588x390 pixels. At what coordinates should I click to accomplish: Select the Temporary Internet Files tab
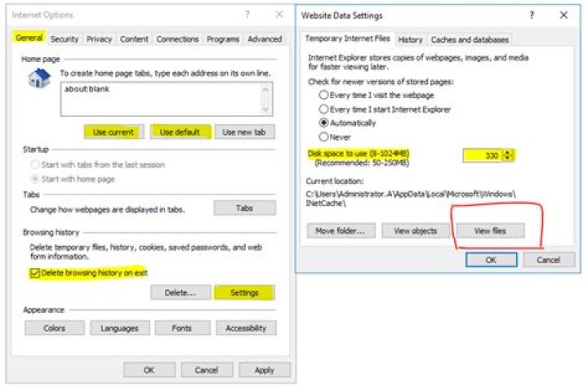point(347,38)
